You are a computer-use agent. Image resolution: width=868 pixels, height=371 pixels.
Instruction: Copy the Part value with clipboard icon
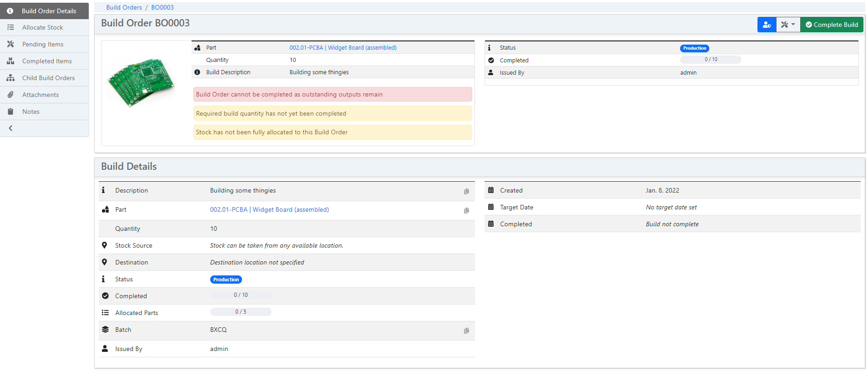[x=466, y=210]
